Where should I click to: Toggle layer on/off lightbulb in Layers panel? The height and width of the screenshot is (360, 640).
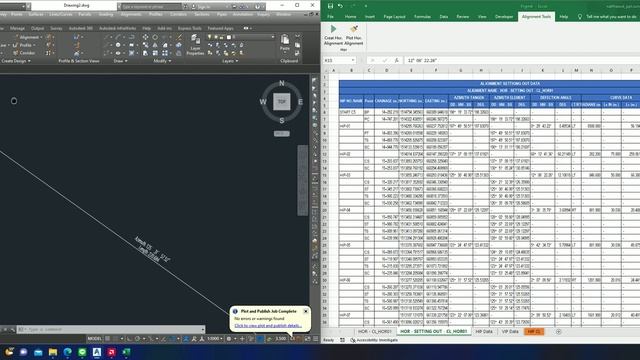[x=210, y=37]
